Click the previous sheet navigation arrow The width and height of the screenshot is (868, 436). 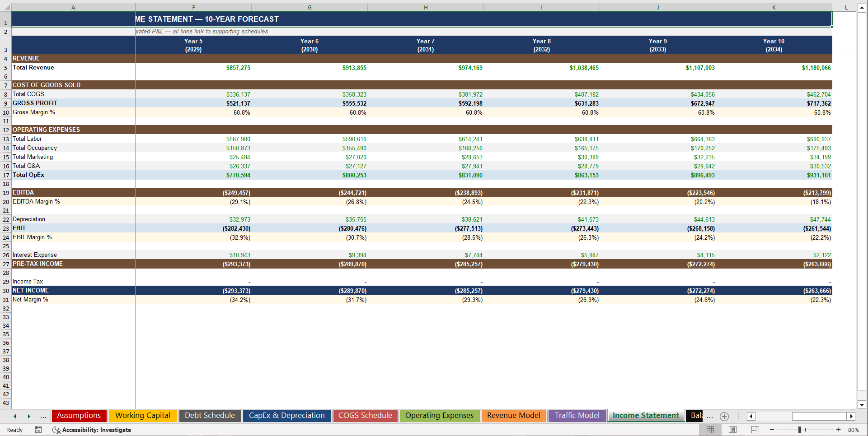14,416
